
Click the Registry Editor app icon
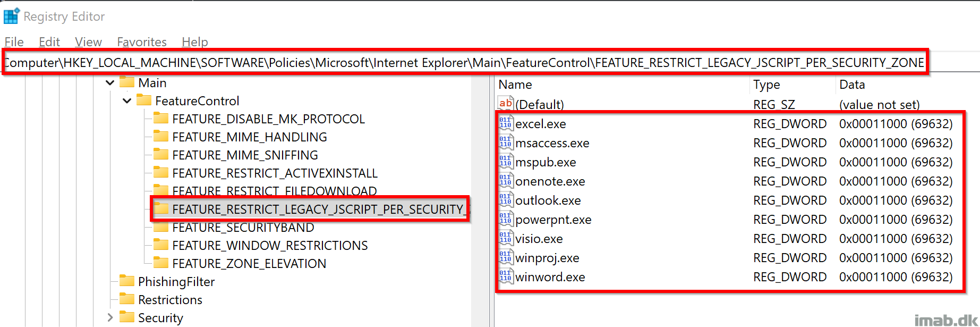11,16
